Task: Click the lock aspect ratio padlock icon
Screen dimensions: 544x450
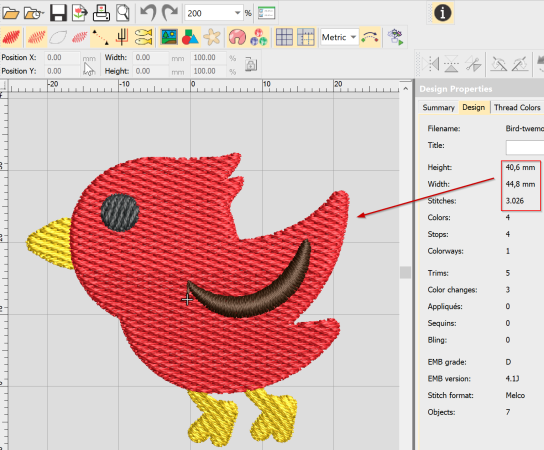Action: (251, 64)
